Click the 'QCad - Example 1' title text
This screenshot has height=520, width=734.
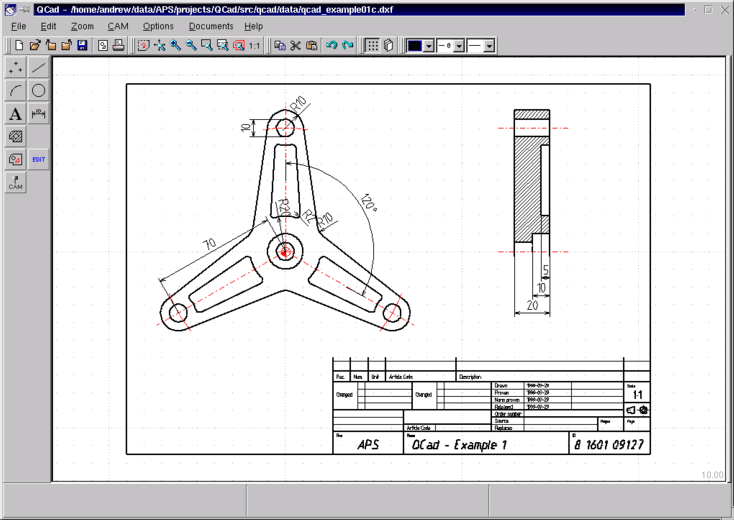(459, 445)
